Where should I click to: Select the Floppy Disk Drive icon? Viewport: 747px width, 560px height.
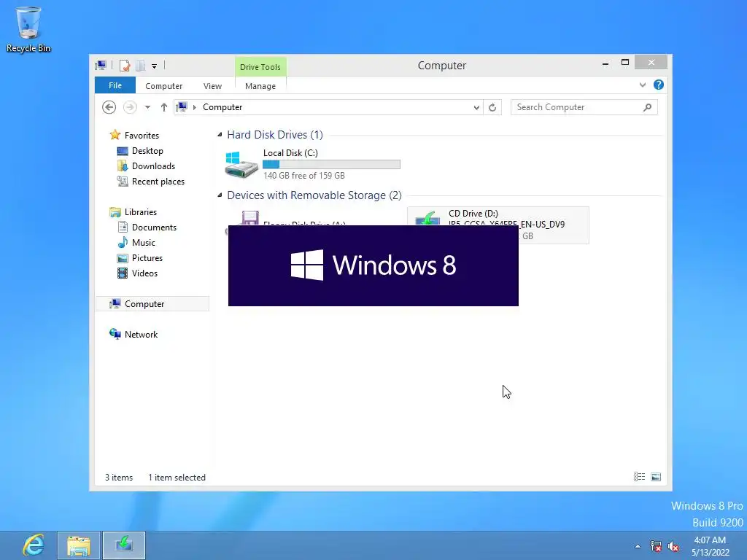[x=249, y=217]
